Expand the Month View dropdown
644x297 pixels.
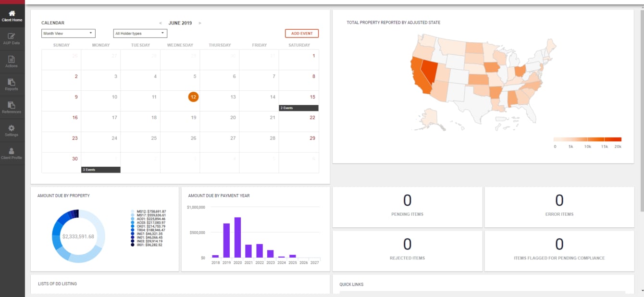pos(68,34)
